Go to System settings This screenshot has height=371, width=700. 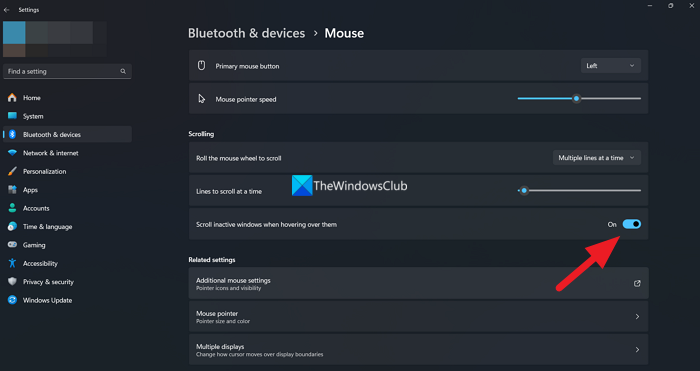pos(67,116)
